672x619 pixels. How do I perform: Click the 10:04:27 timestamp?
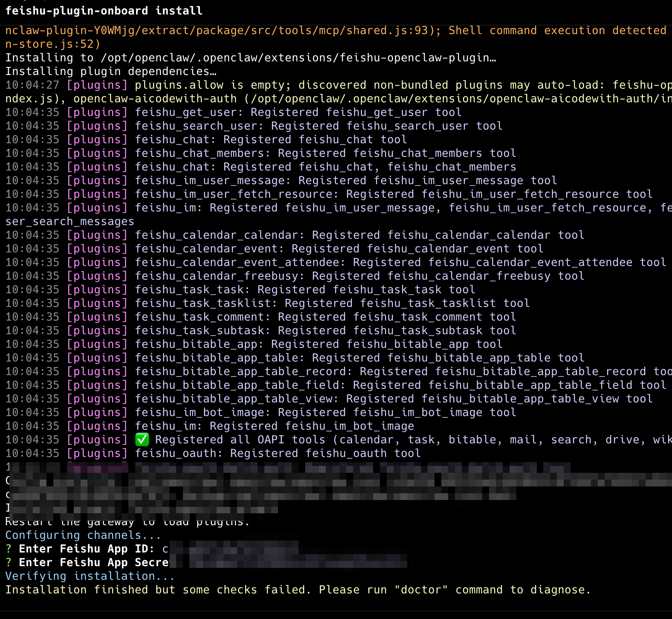point(32,85)
